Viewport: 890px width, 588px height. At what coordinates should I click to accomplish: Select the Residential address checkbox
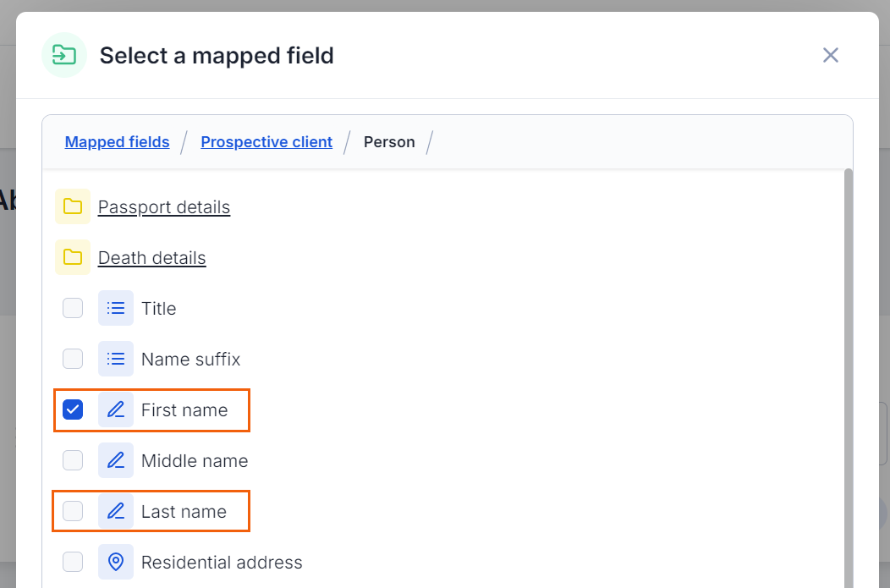[73, 562]
